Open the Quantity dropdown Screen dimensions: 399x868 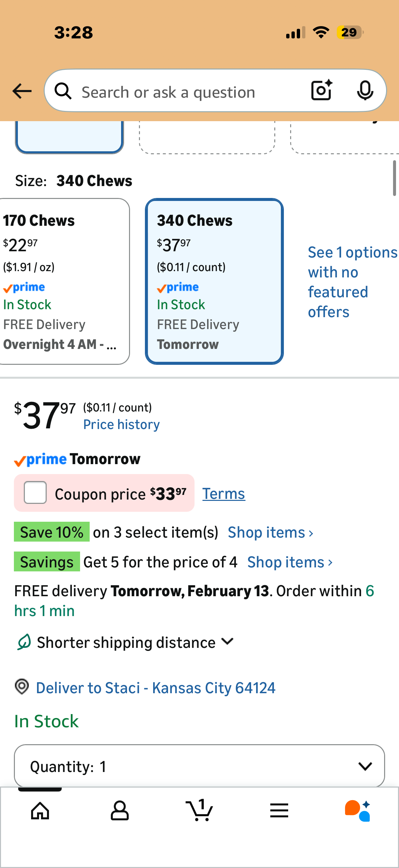[x=199, y=766]
